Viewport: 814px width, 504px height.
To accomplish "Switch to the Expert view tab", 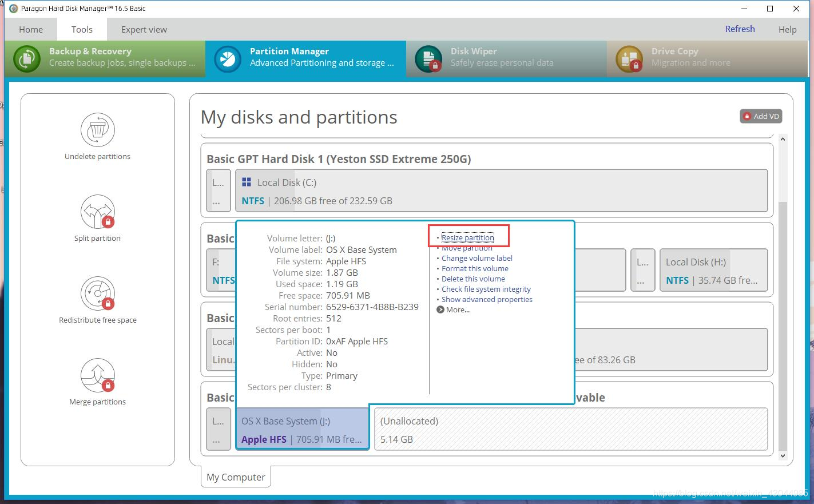I will 144,29.
